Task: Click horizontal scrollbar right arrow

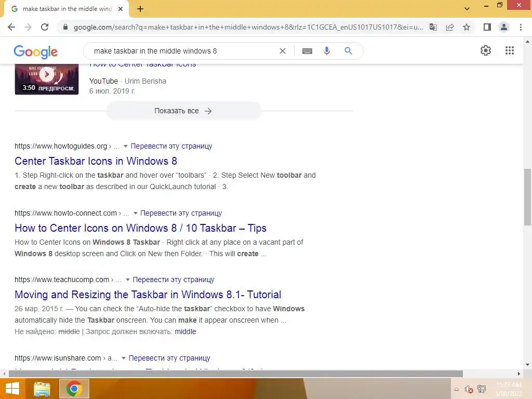Action: [x=519, y=374]
